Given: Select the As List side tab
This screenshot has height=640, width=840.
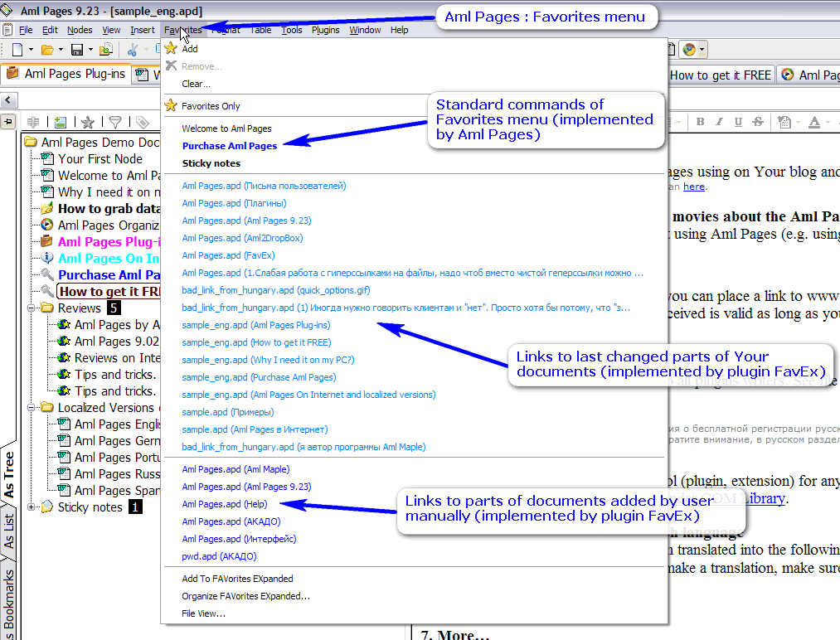Looking at the screenshot, I should tap(8, 531).
